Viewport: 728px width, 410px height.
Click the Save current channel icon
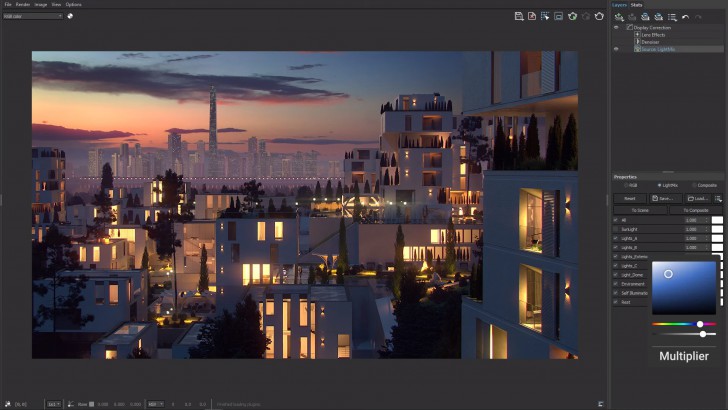click(x=519, y=16)
